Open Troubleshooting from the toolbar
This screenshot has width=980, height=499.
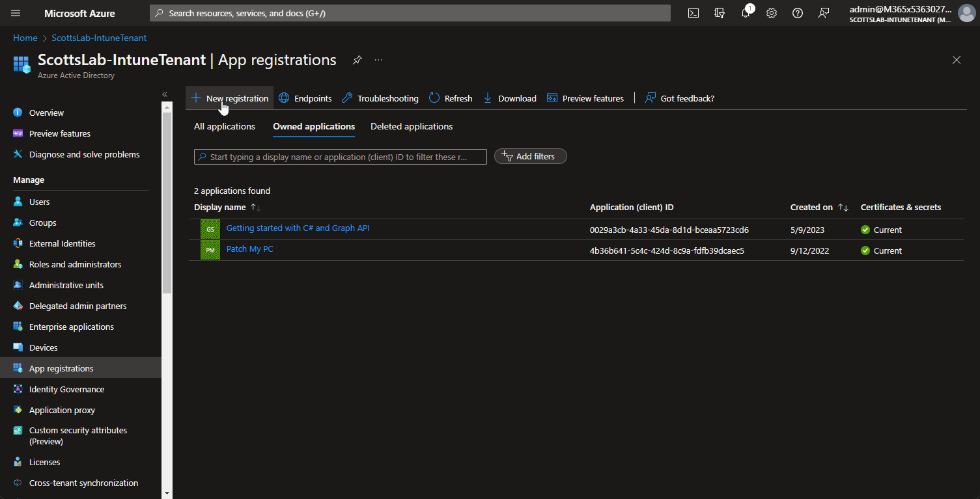click(380, 98)
